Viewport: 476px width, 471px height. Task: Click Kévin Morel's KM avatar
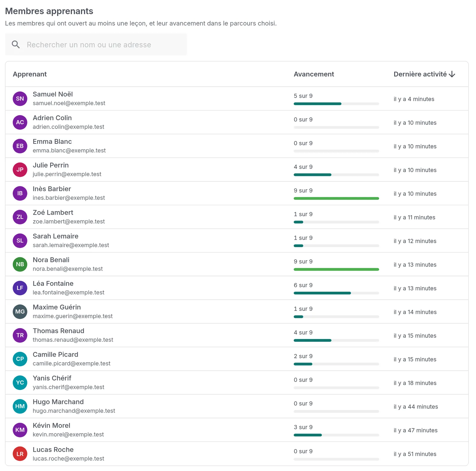pyautogui.click(x=20, y=430)
